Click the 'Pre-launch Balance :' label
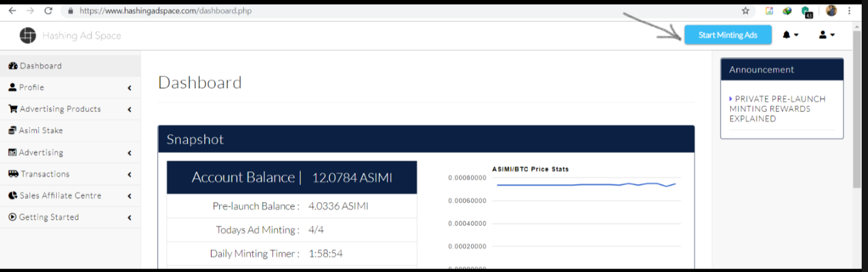This screenshot has width=868, height=272. pyautogui.click(x=256, y=207)
